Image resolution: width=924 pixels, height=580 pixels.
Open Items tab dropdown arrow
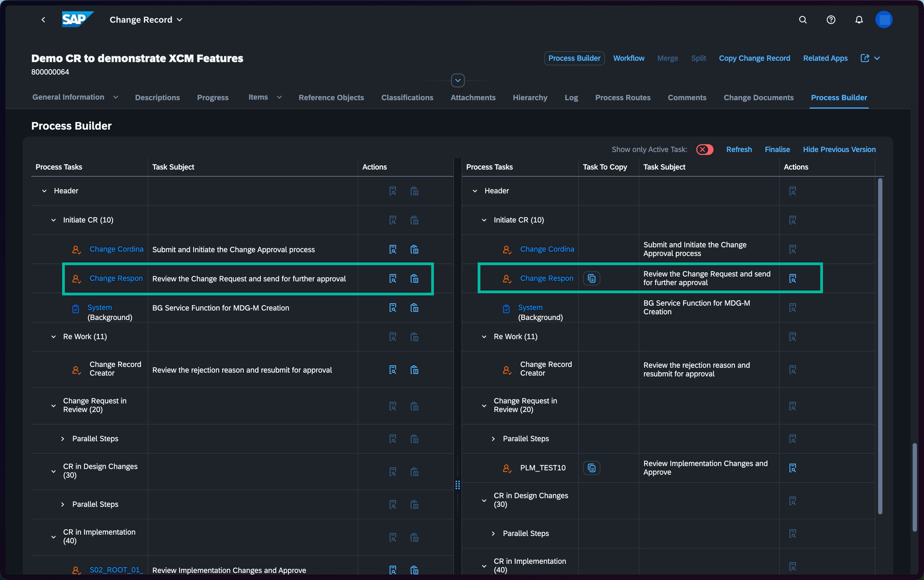click(x=279, y=97)
